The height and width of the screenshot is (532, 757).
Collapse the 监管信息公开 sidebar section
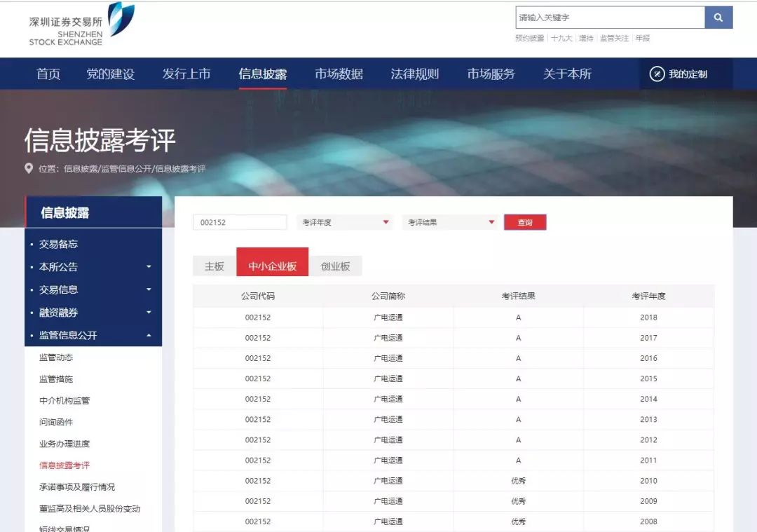pos(149,336)
